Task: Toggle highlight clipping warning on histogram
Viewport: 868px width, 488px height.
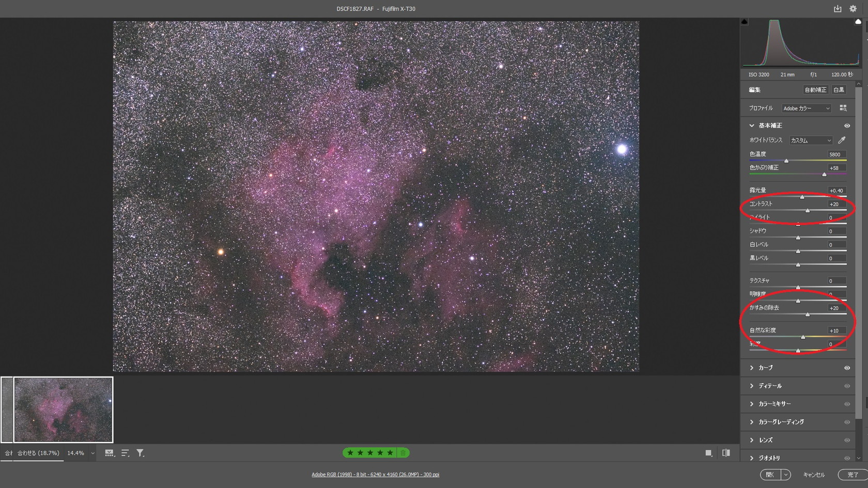Action: coord(858,22)
